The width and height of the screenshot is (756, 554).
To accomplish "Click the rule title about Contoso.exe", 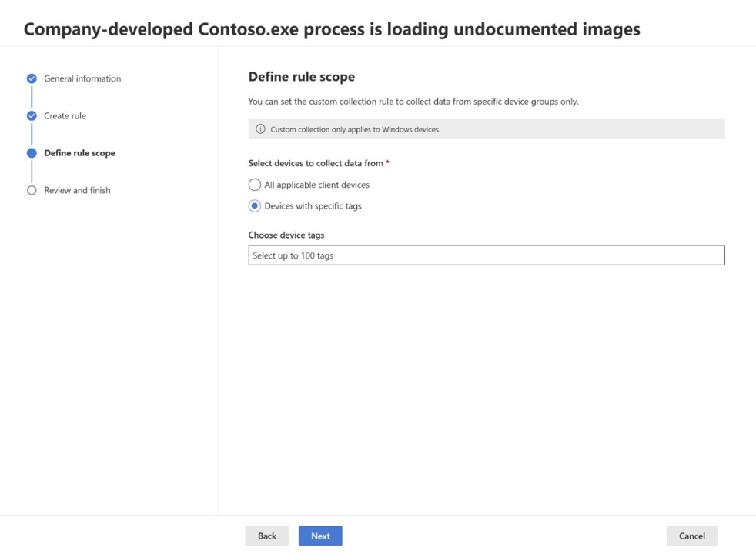I will pyautogui.click(x=333, y=29).
